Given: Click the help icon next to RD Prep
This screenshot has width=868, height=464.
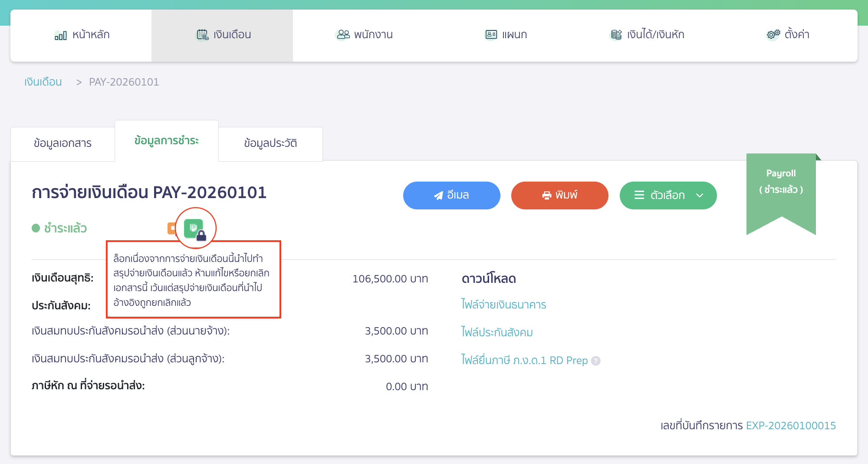Looking at the screenshot, I should tap(596, 361).
